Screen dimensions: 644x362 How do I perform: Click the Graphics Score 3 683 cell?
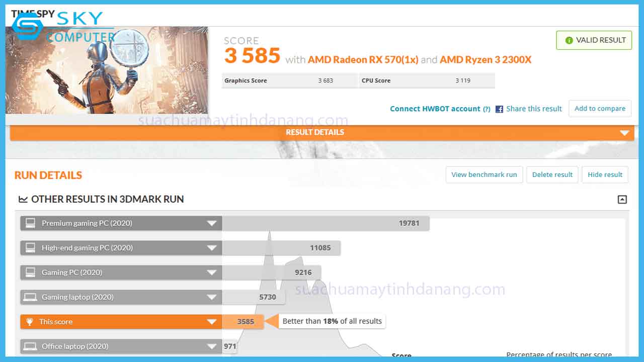coord(289,80)
